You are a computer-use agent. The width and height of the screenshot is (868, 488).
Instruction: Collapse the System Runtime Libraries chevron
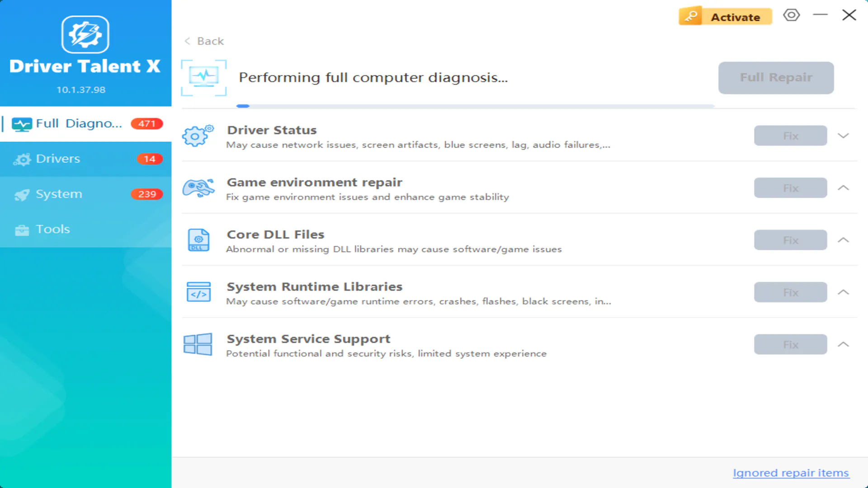(x=843, y=292)
